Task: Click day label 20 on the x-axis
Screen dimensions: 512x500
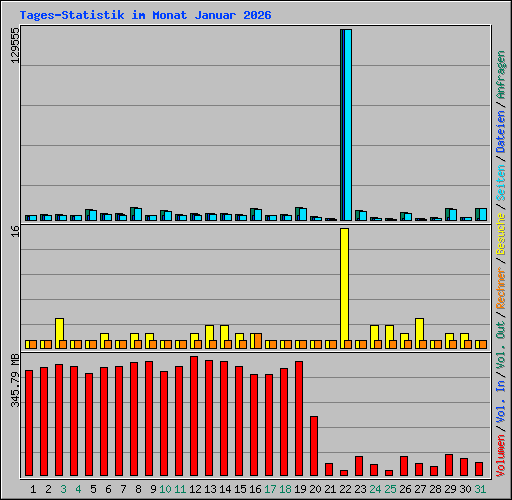Action: pyautogui.click(x=315, y=489)
